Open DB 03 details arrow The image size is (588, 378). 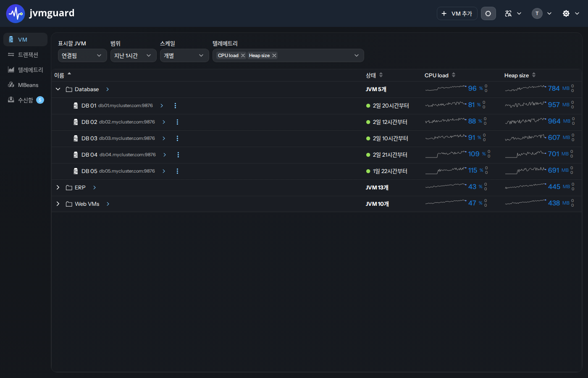[x=164, y=139]
